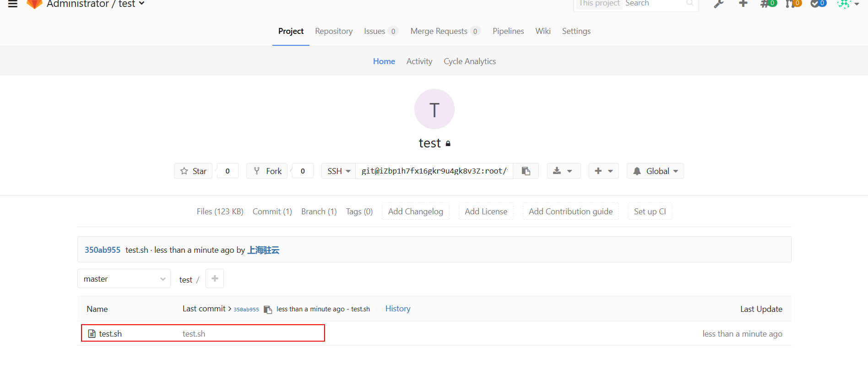
Task: Open the Admin Area wrench icon
Action: 719,4
